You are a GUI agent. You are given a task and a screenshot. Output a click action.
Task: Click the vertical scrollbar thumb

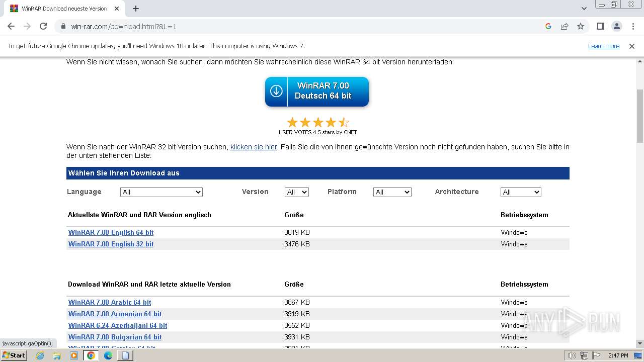click(x=639, y=117)
